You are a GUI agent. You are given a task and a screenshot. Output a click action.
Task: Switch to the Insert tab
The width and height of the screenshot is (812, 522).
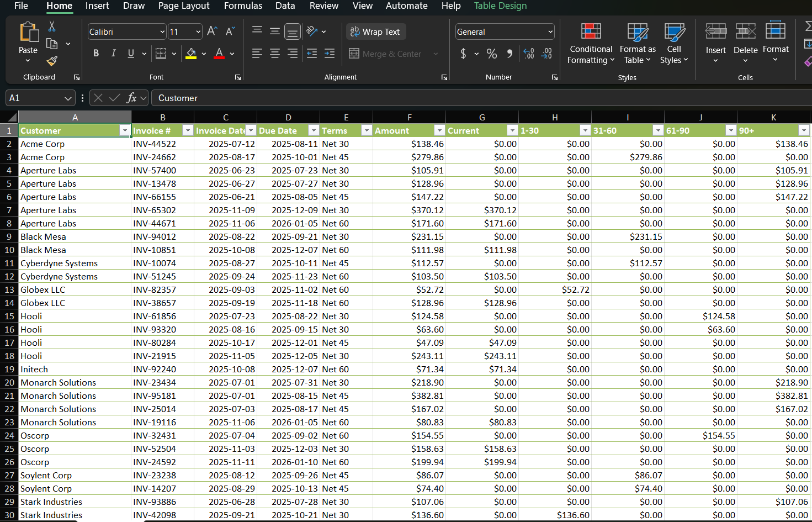coord(97,6)
